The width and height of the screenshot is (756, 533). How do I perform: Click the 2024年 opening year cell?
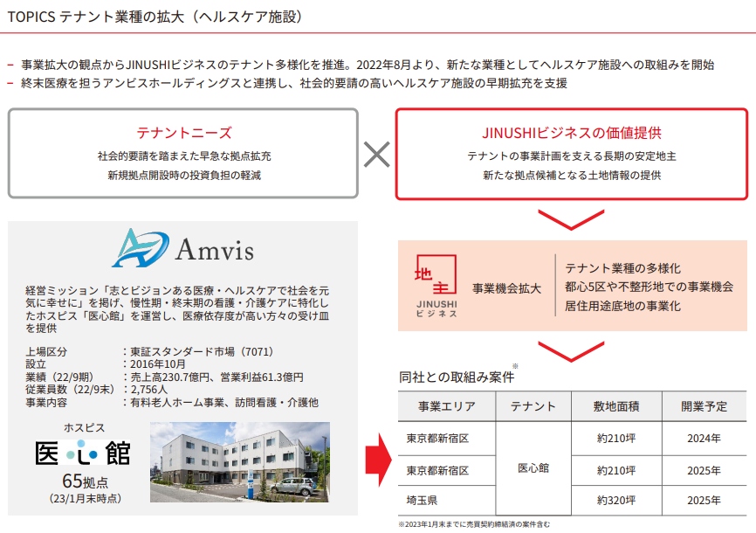point(704,439)
